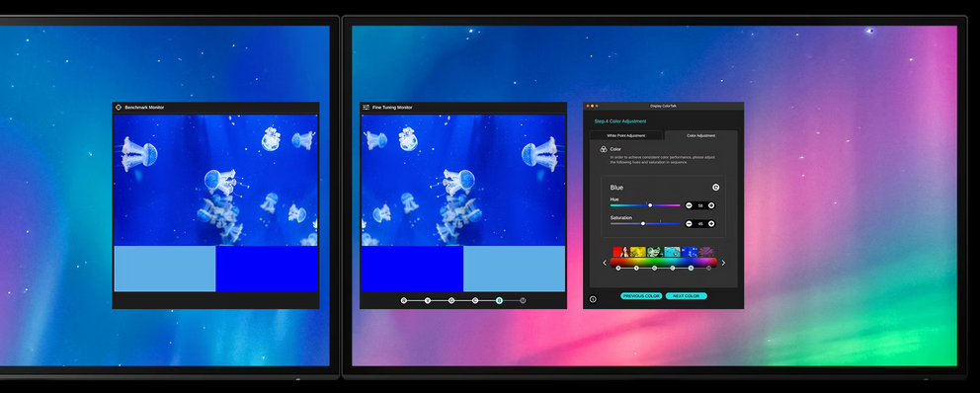Click the Benchmark Monitor target icon
980x393 pixels.
pyautogui.click(x=119, y=108)
